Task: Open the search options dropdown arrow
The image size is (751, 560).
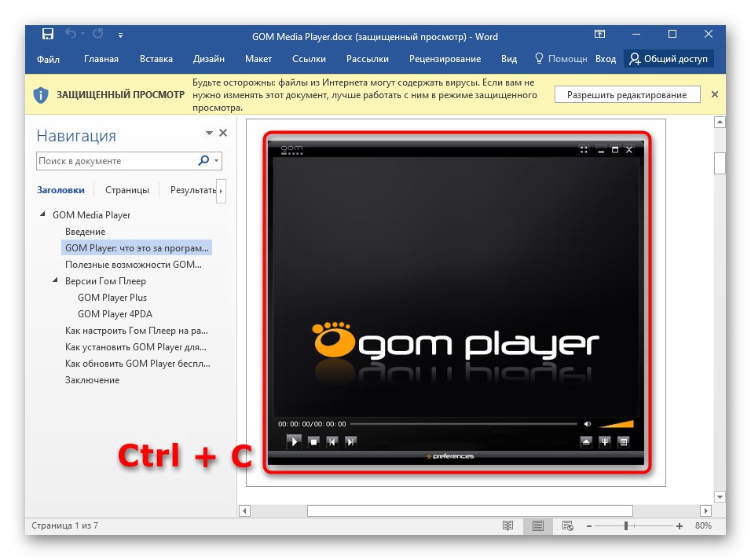Action: (x=217, y=161)
